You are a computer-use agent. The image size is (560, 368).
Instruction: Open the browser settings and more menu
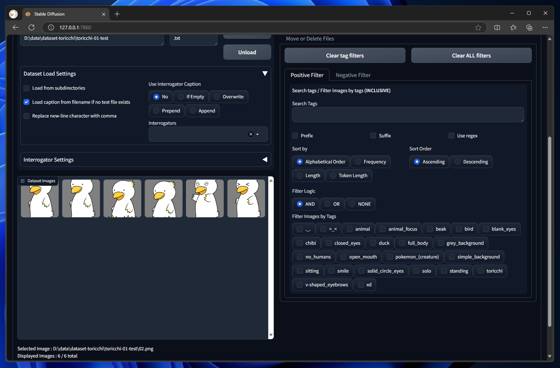[545, 28]
